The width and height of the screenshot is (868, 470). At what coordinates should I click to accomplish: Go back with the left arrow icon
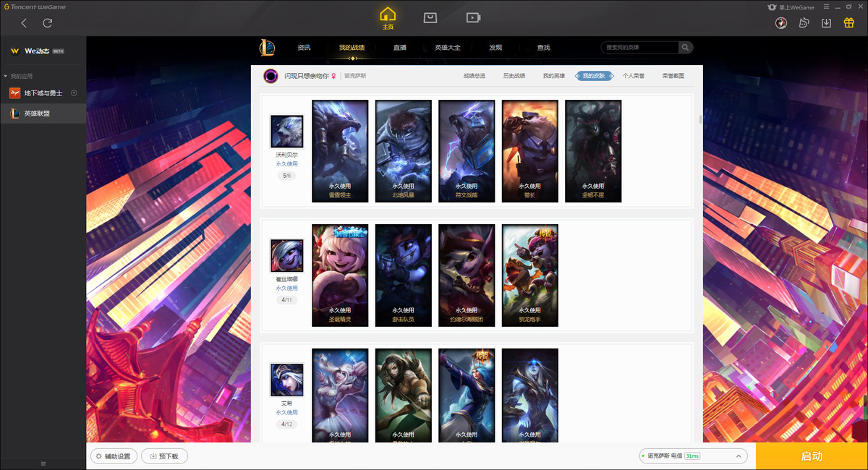click(24, 23)
